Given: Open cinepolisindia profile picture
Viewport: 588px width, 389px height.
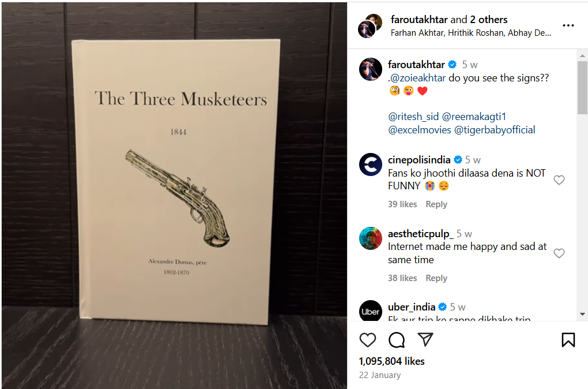Looking at the screenshot, I should pyautogui.click(x=371, y=164).
